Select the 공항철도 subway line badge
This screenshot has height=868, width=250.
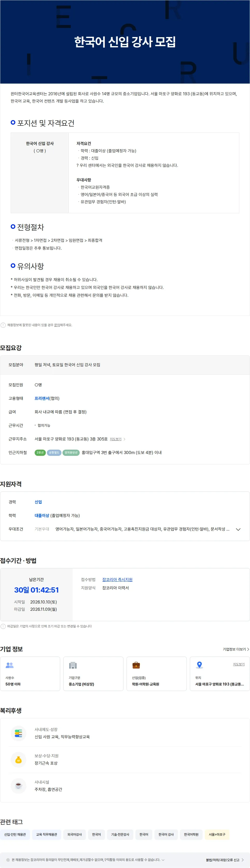point(54,452)
